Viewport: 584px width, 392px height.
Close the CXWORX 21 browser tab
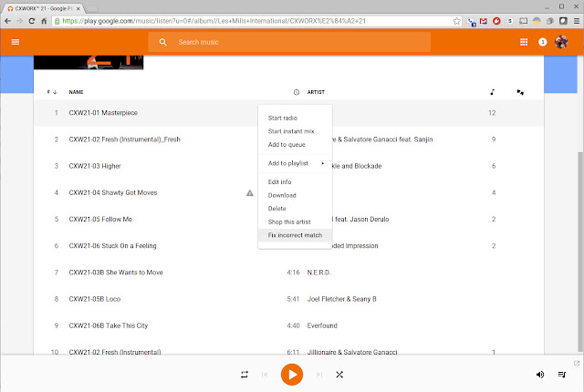(x=78, y=8)
